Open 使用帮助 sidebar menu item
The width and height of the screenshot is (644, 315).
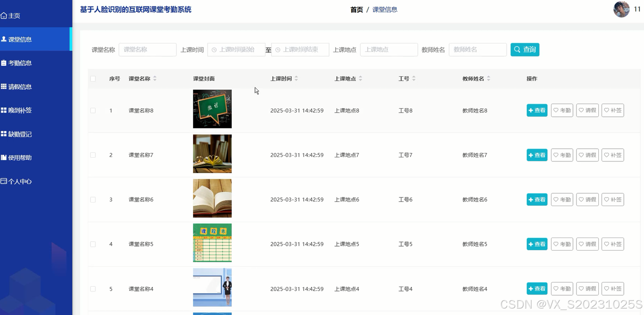36,157
